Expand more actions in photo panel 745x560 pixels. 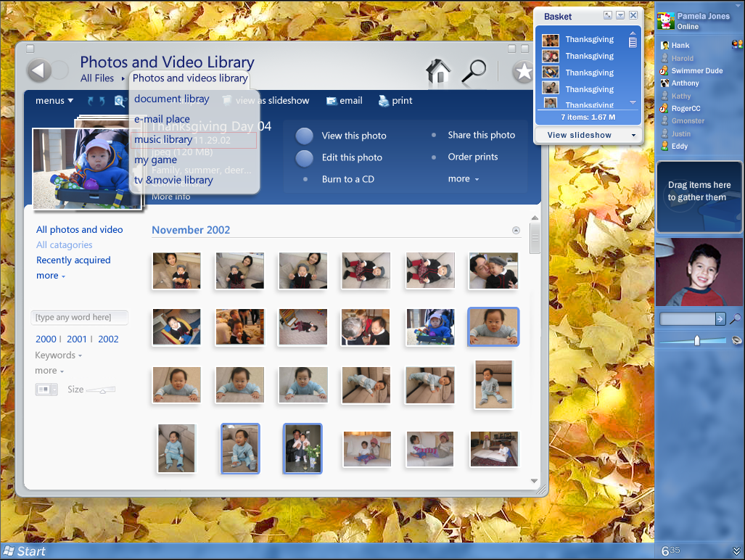pyautogui.click(x=464, y=178)
